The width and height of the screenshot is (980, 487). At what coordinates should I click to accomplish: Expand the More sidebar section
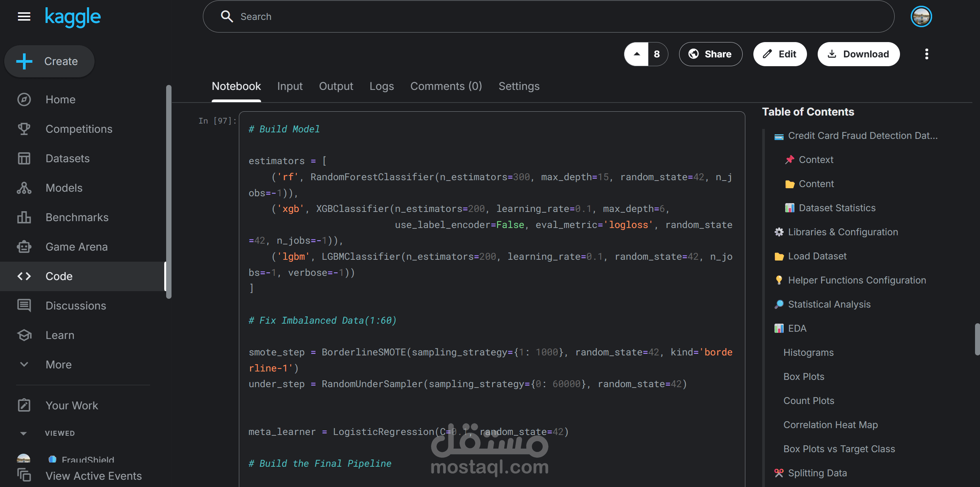[x=24, y=365]
